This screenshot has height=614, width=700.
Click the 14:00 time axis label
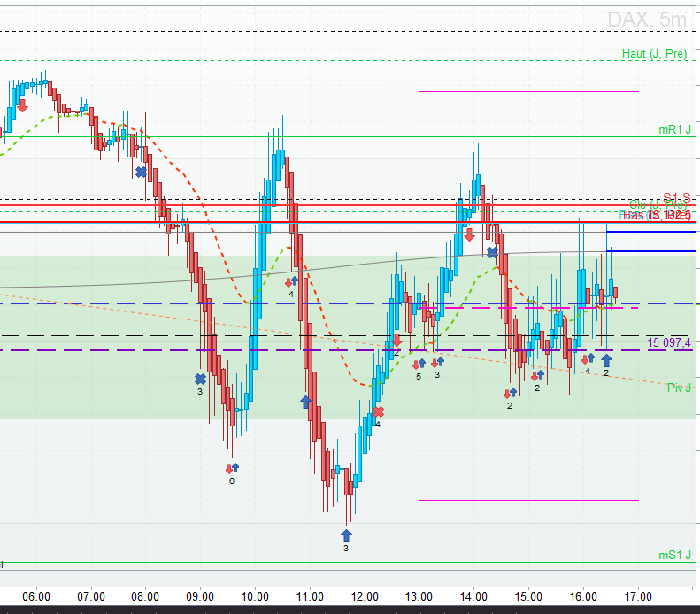(473, 596)
